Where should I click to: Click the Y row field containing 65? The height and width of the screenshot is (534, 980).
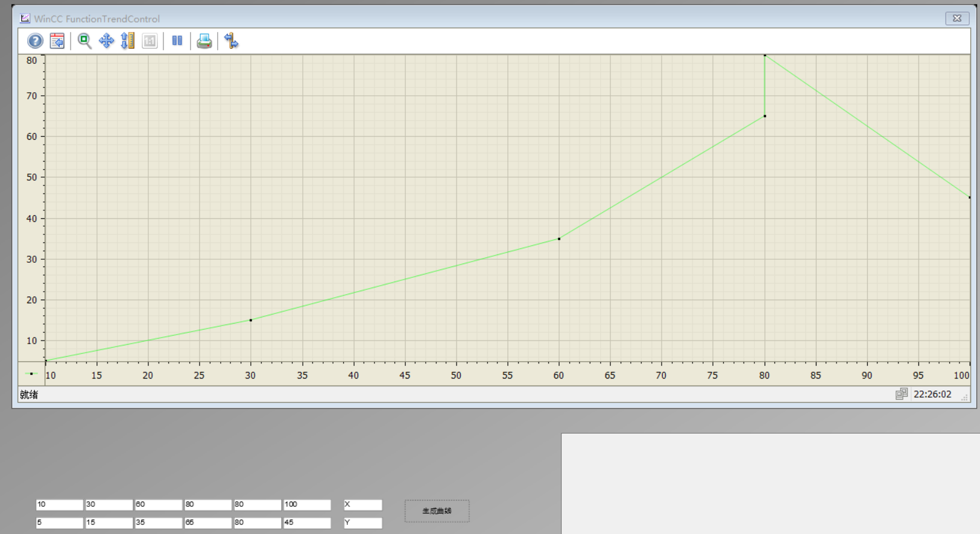[207, 523]
